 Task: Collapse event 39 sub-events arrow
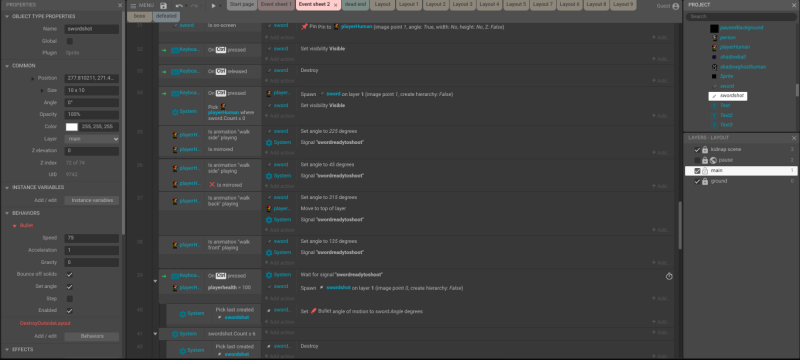pos(155,281)
